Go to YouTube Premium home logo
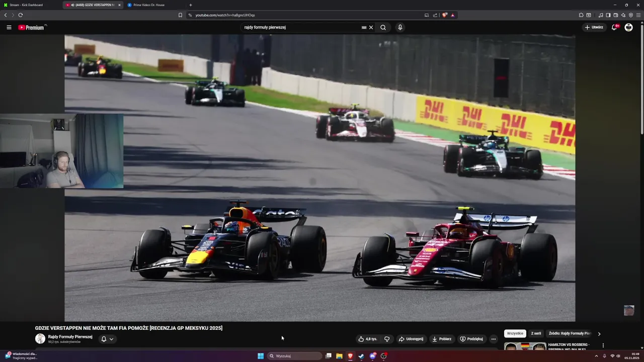644x362 pixels. 32,28
